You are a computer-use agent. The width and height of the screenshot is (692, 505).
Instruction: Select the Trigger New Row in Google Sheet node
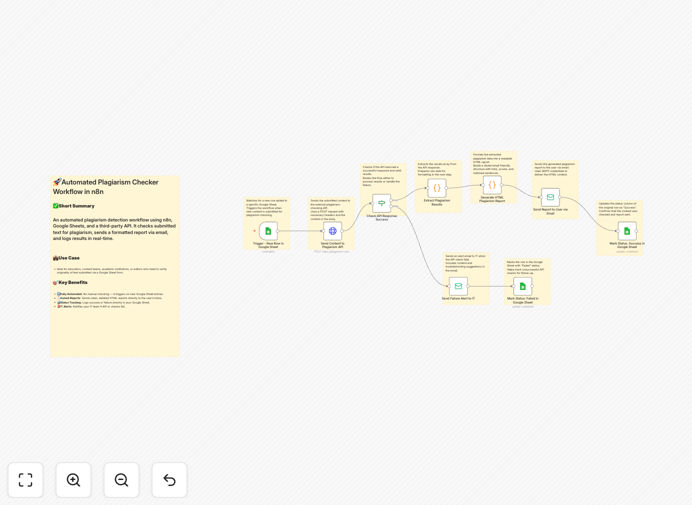(268, 231)
